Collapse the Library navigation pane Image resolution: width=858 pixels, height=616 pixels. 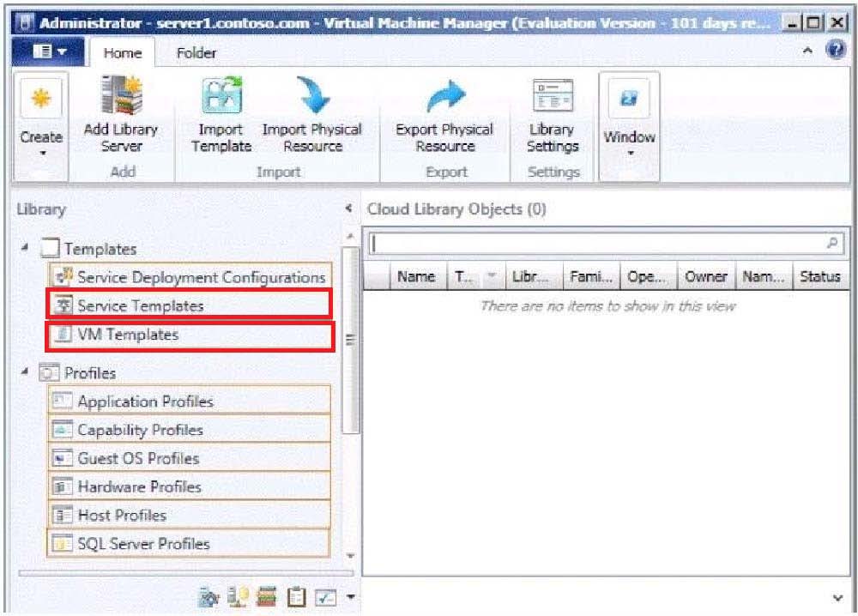[348, 208]
